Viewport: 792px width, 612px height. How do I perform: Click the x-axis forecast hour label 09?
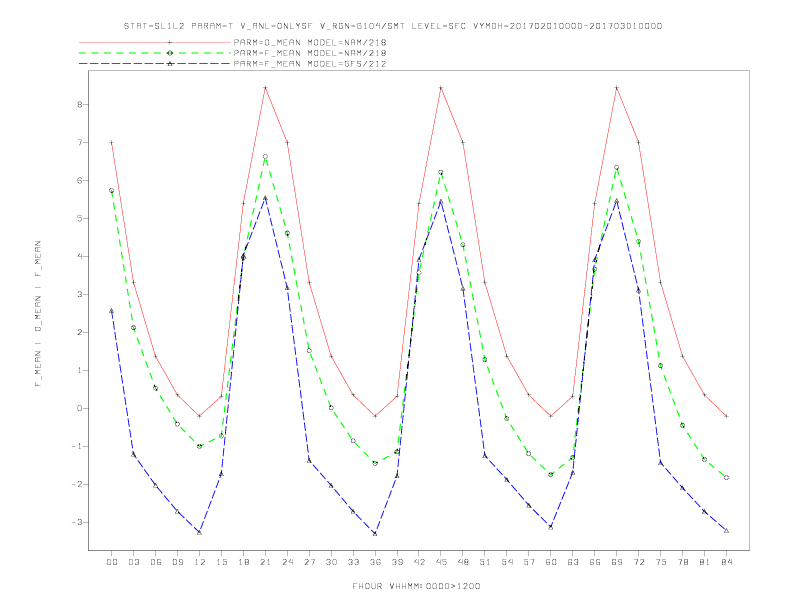pos(177,562)
